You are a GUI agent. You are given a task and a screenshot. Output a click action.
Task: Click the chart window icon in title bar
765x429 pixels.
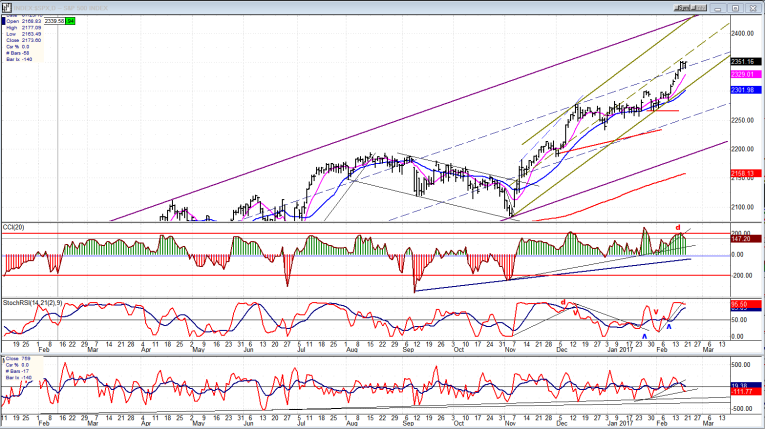6,5
